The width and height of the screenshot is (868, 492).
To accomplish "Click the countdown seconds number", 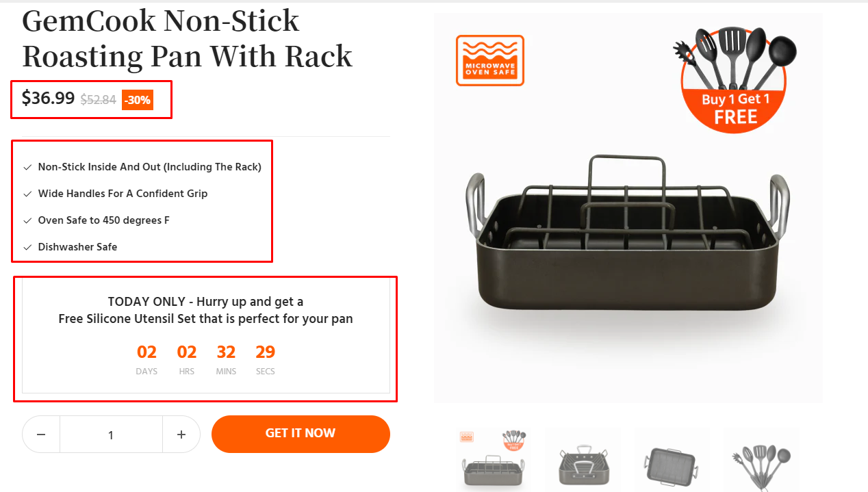I will point(265,352).
